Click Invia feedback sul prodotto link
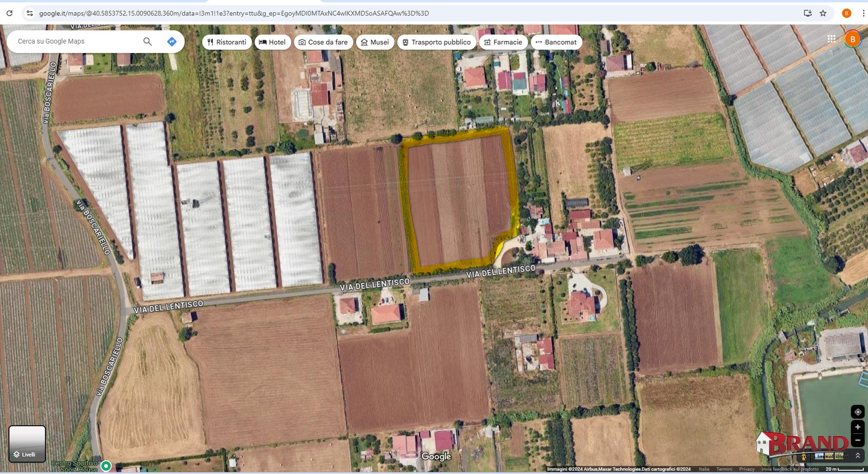The height and width of the screenshot is (474, 868). click(x=790, y=469)
